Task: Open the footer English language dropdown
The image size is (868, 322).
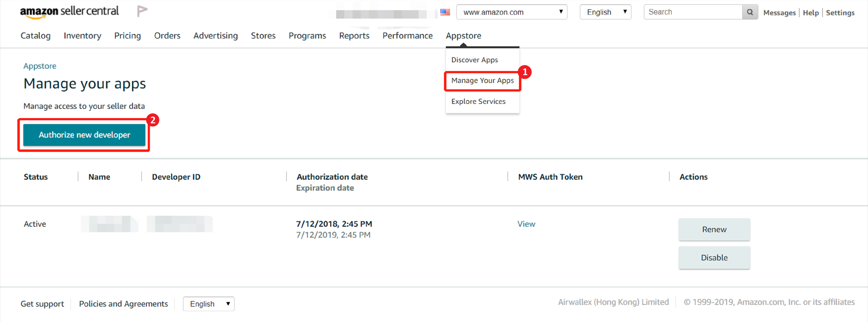Action: click(209, 304)
